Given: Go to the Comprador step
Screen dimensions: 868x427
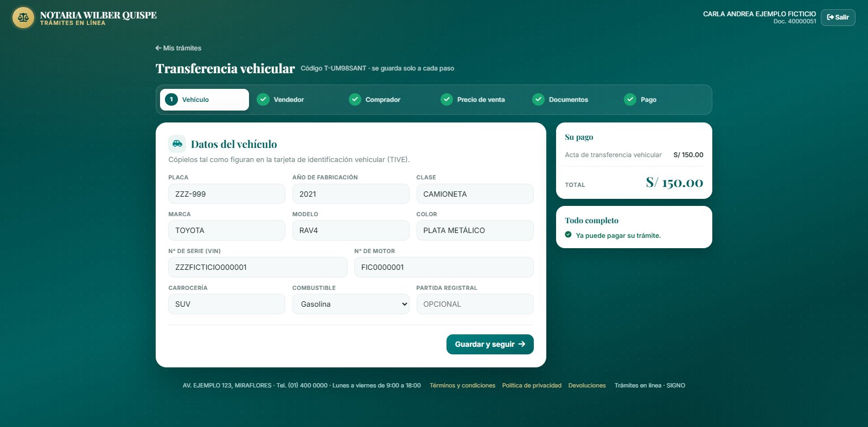Looking at the screenshot, I should [x=388, y=100].
